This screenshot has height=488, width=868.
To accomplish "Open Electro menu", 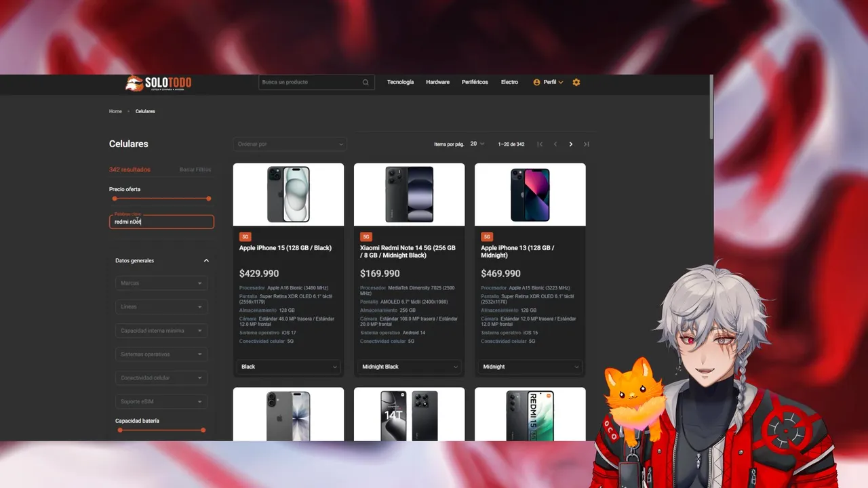I will (x=509, y=82).
